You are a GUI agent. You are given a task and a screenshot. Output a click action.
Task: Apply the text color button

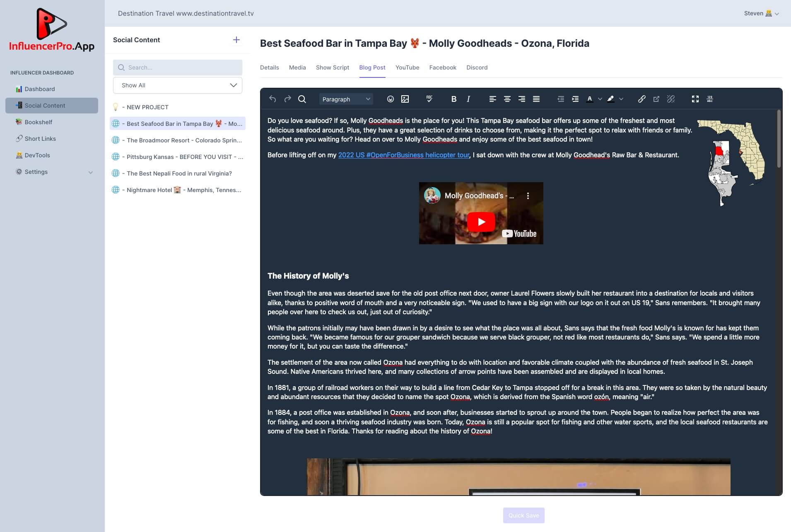tap(589, 99)
